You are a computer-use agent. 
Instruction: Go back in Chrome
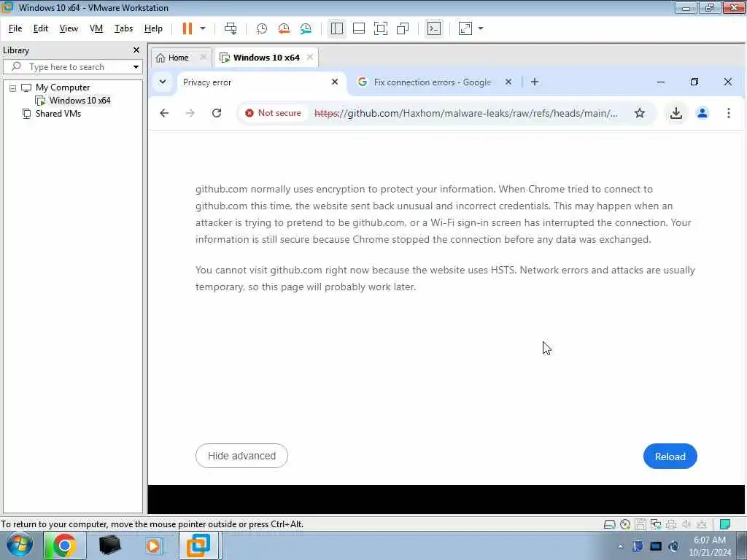coord(164,113)
